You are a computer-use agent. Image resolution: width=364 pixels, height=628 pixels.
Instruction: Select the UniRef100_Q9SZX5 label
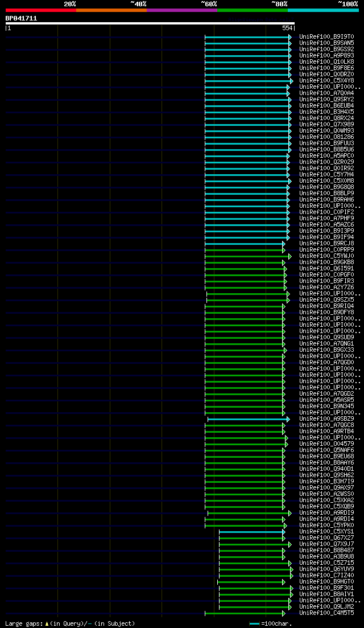point(326,299)
